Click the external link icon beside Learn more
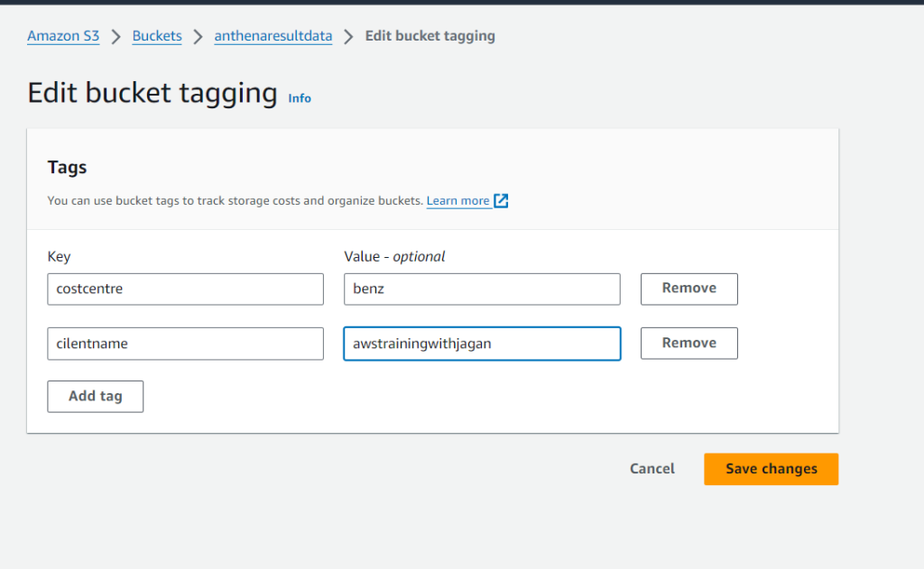The width and height of the screenshot is (924, 569). 501,201
